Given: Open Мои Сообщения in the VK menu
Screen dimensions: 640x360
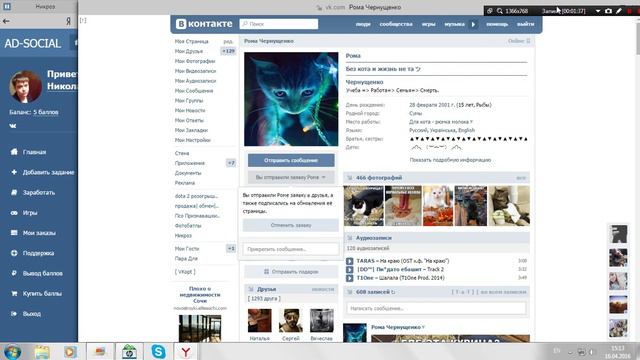Looking at the screenshot, I should pos(194,91).
